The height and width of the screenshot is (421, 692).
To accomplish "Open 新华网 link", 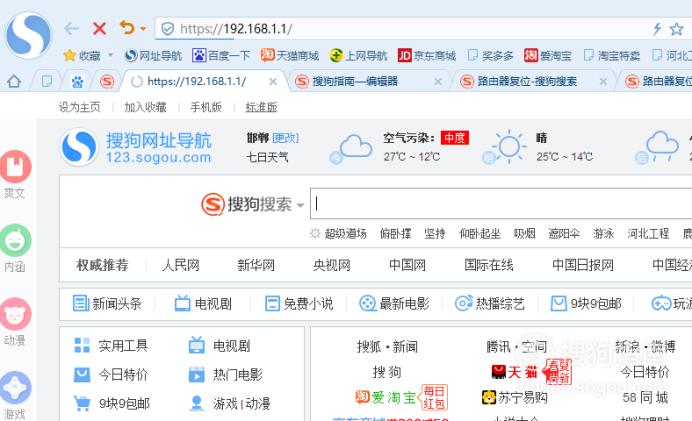I will tap(256, 265).
